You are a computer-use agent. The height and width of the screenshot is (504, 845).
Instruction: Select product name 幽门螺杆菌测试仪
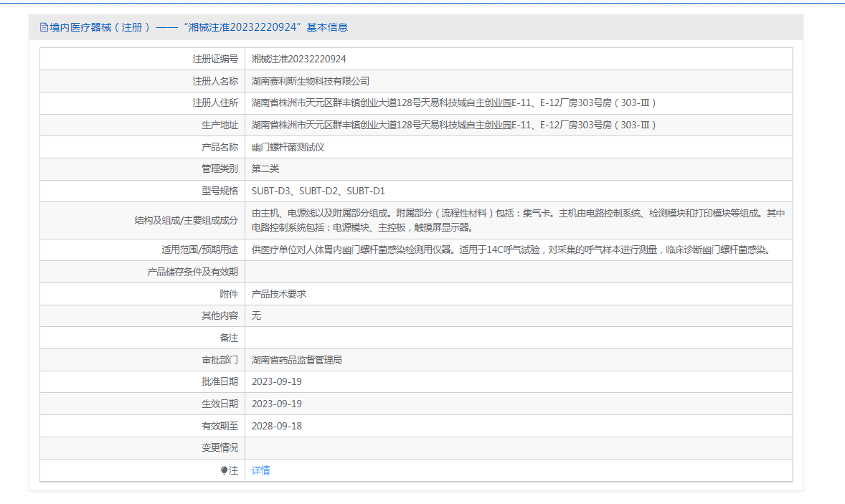[x=288, y=147]
